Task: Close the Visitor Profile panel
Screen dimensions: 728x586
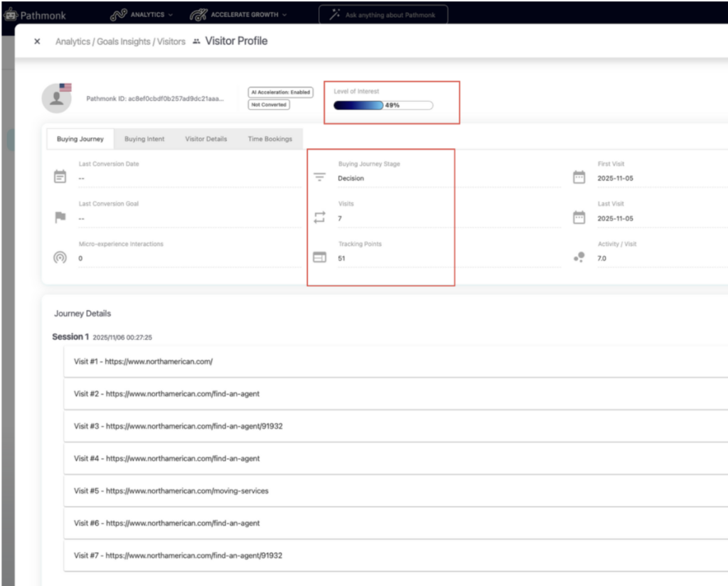Action: 37,42
